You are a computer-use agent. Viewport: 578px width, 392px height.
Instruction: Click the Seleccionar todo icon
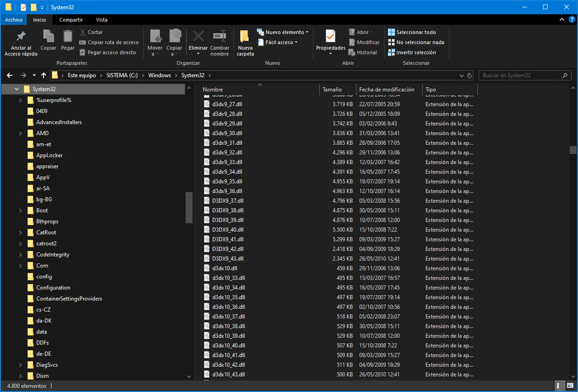point(391,32)
